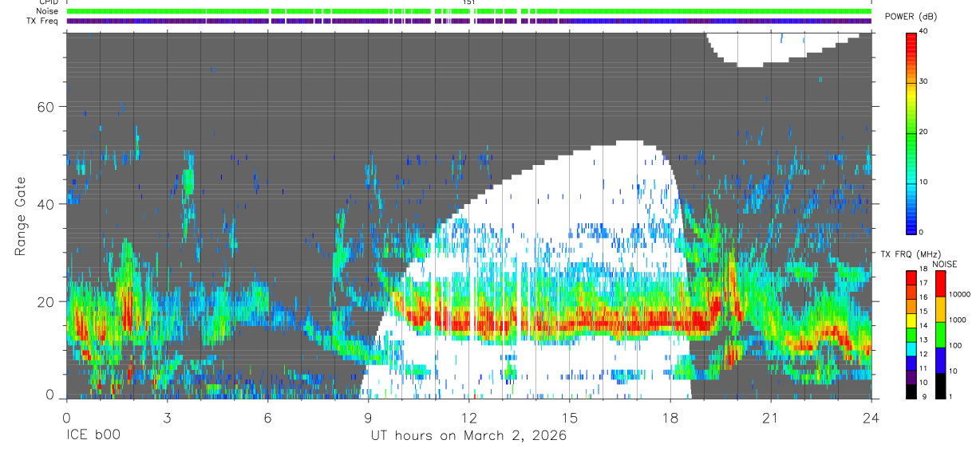
Task: Click the 9 label on TX FRQ scale
Action: (x=924, y=396)
